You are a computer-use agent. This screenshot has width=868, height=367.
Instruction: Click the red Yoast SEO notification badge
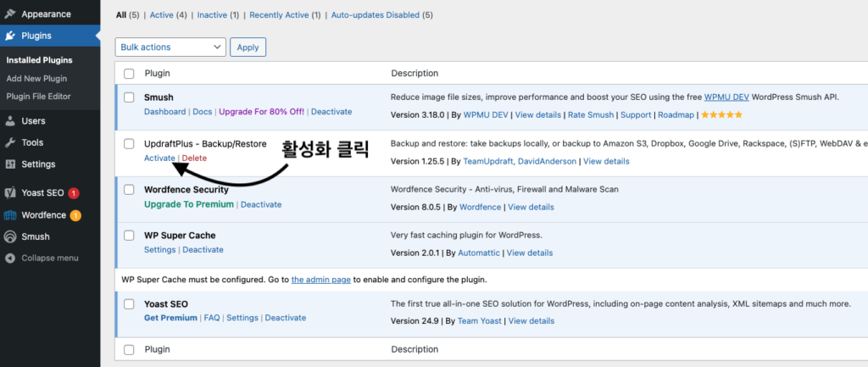74,193
